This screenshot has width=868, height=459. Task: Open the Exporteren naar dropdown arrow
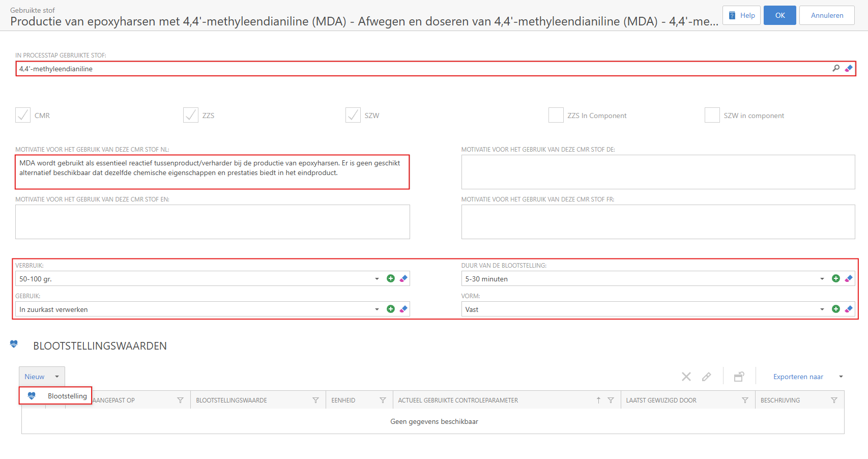(x=841, y=377)
